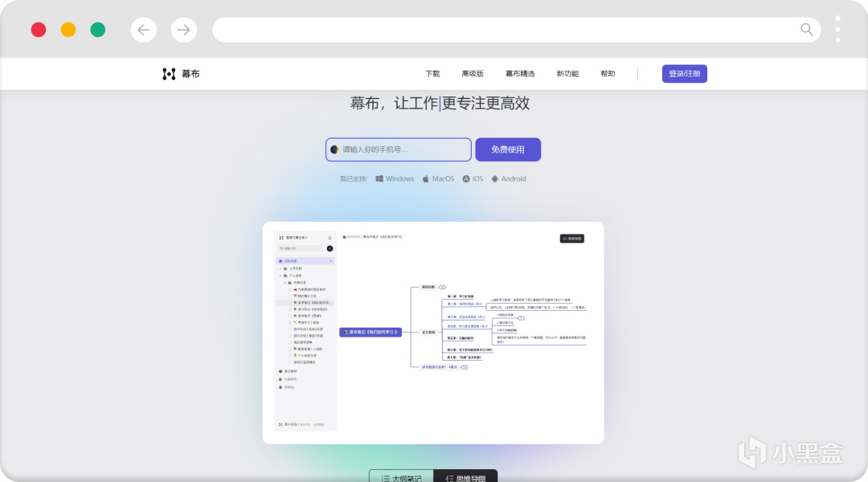Open the 幕布精选 nav item
The image size is (868, 482).
point(520,74)
